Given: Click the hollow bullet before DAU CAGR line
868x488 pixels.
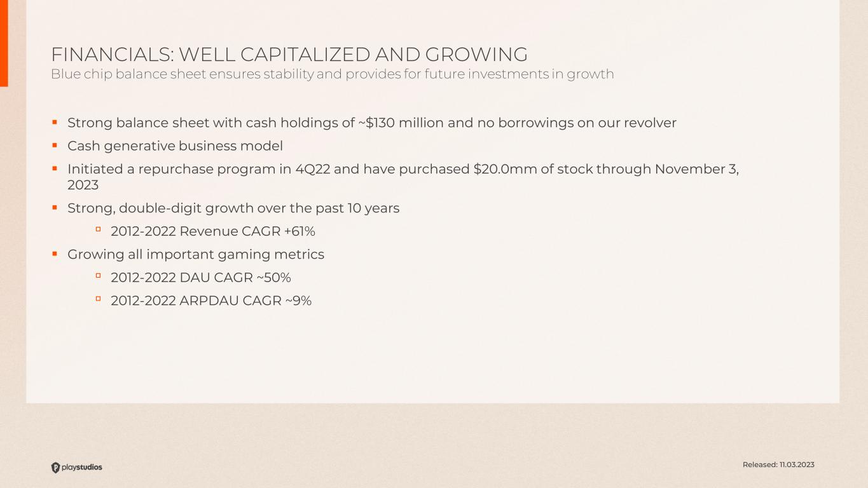Looking at the screenshot, I should [99, 276].
